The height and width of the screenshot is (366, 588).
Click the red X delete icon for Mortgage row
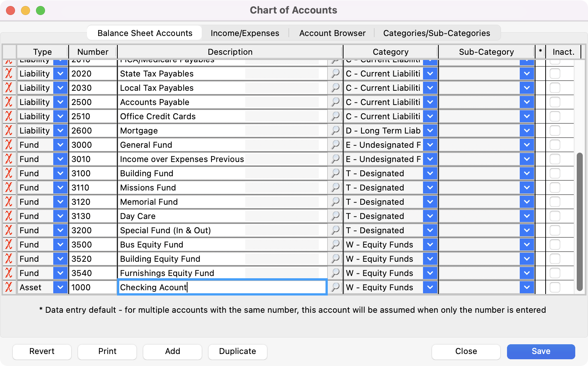(9, 130)
